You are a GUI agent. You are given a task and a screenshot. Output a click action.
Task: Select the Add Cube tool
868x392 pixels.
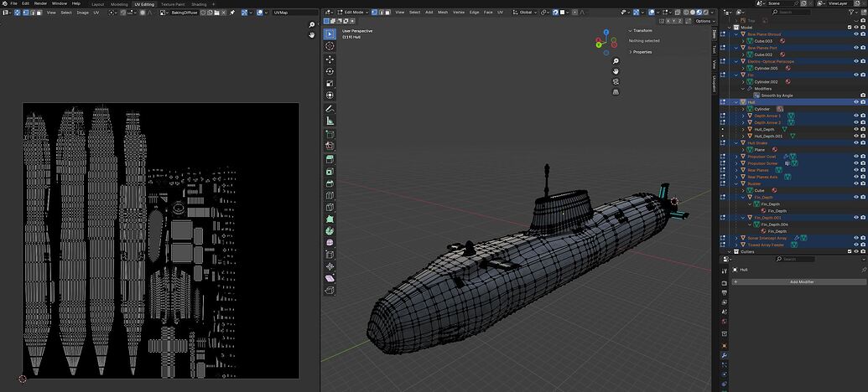tap(330, 134)
